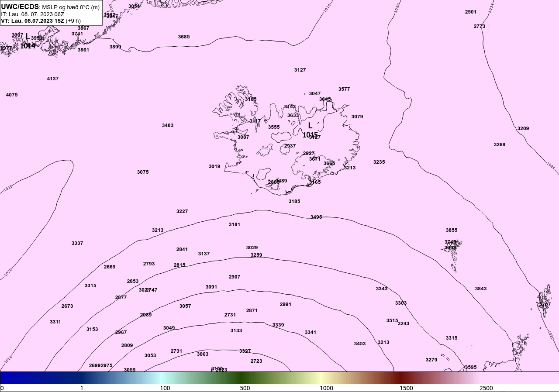Click the VT: Lau. 08.07.2023 15Z line
This screenshot has height=392, width=559.
(41, 21)
